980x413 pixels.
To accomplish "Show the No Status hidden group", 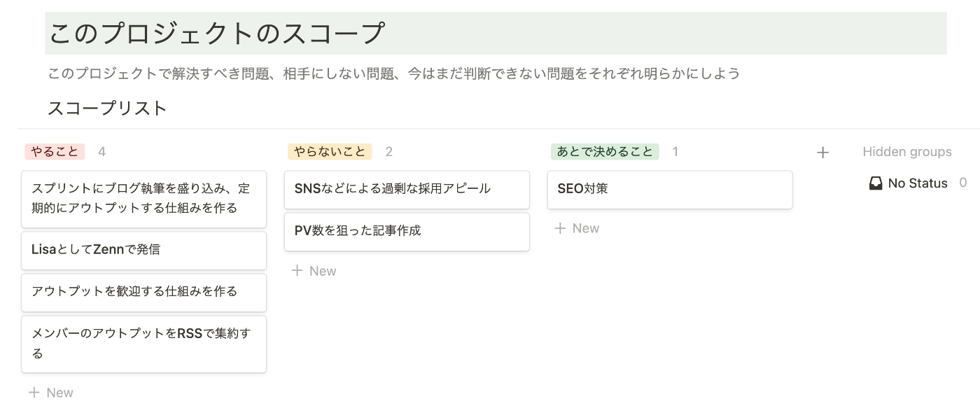I will (918, 183).
